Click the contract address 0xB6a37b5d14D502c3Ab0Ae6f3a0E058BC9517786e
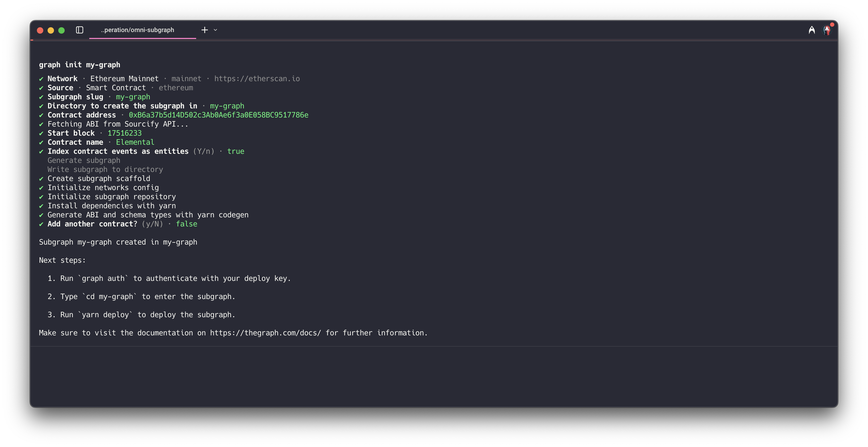868x447 pixels. tap(218, 115)
